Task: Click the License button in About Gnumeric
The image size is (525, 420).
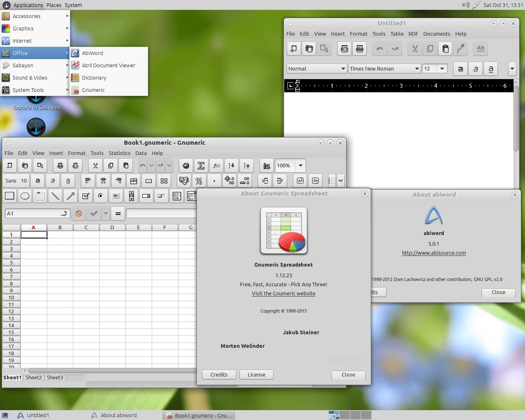Action: (x=256, y=374)
